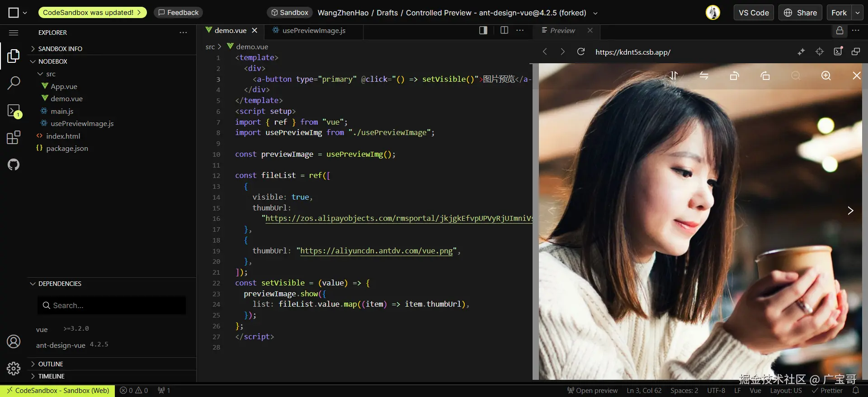The width and height of the screenshot is (868, 397).
Task: Click the src breadcrumb in editor
Action: 210,47
